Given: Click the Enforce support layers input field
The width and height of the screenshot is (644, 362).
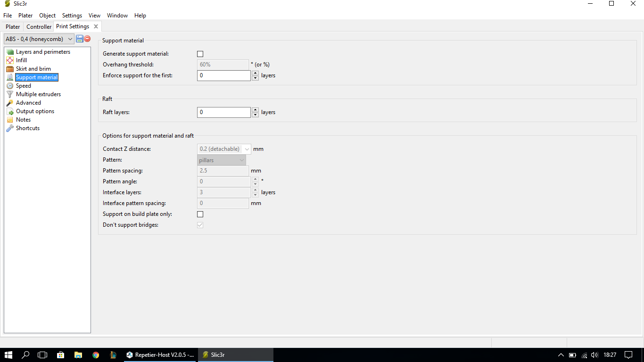Looking at the screenshot, I should (x=223, y=75).
